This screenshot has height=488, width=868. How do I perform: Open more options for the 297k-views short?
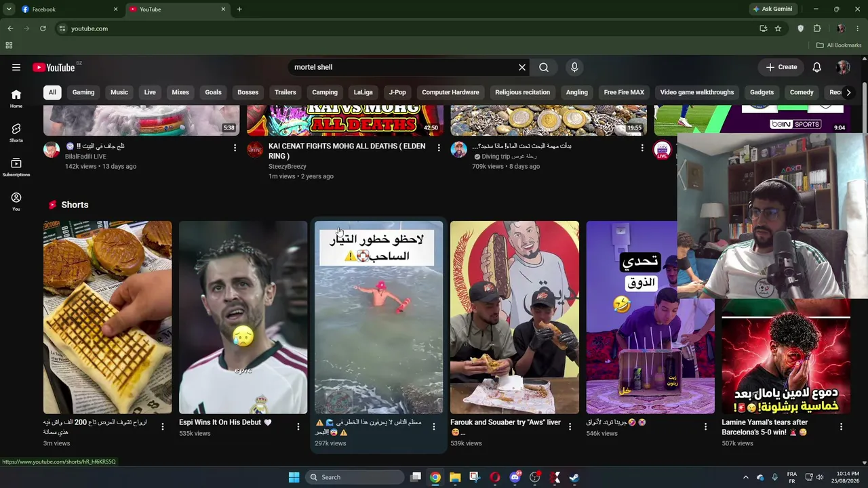434,426
